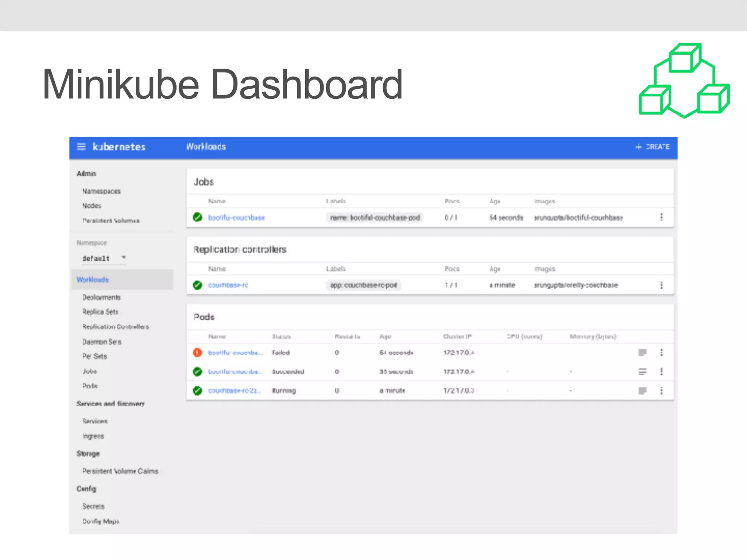747x560 pixels.
Task: Click the '54 seconds' age of the Failed pod
Action: [396, 353]
